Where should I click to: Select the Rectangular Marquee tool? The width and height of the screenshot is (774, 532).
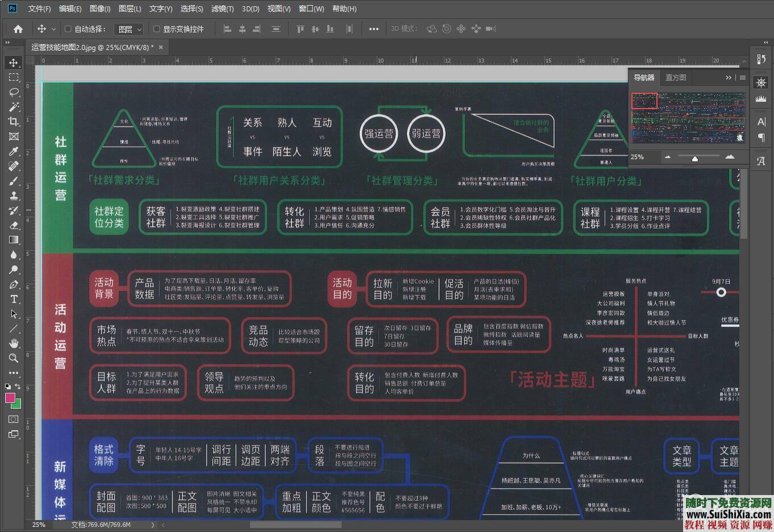pyautogui.click(x=14, y=77)
